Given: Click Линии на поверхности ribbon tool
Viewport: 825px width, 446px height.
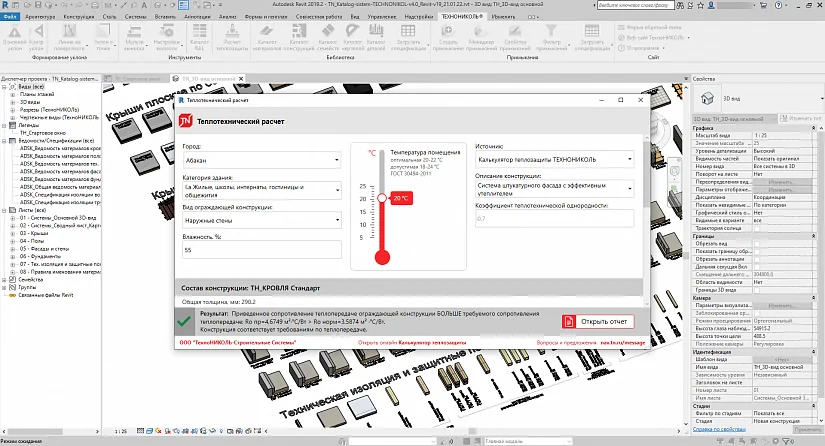Looking at the screenshot, I should click(69, 37).
